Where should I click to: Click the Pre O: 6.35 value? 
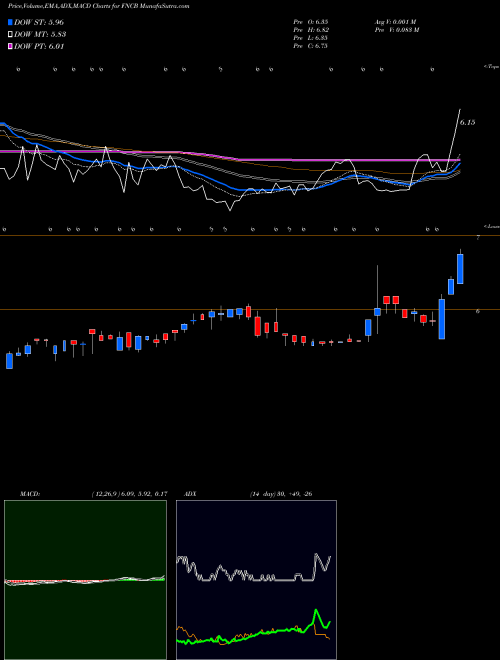tap(311, 21)
